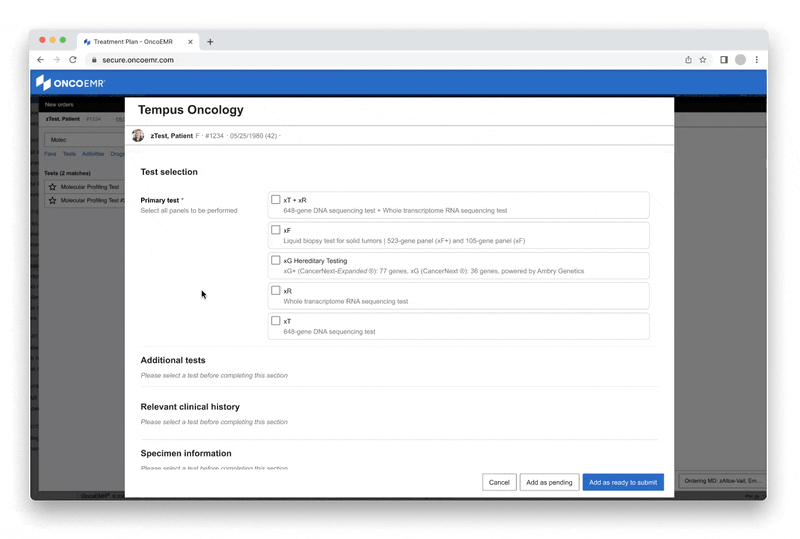Check the xT + xR primary test
This screenshot has width=800, height=539.
276,200
